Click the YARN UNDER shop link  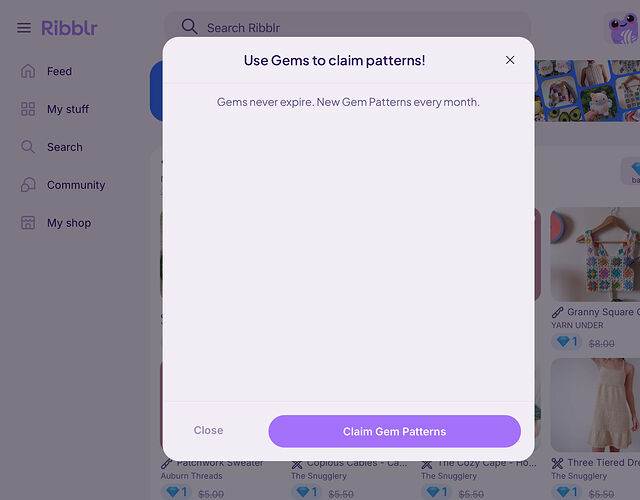point(577,325)
